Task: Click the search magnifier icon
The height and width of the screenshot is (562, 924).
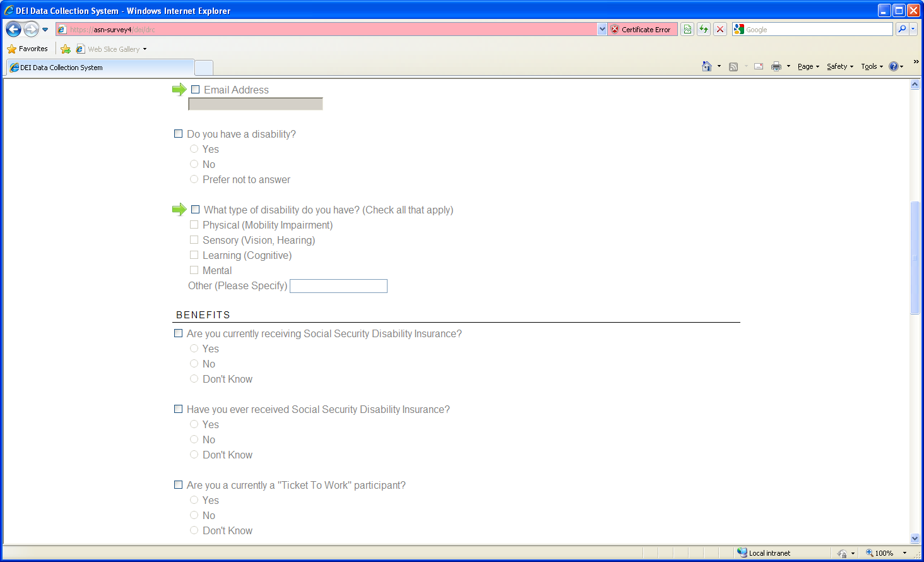Action: (x=902, y=29)
